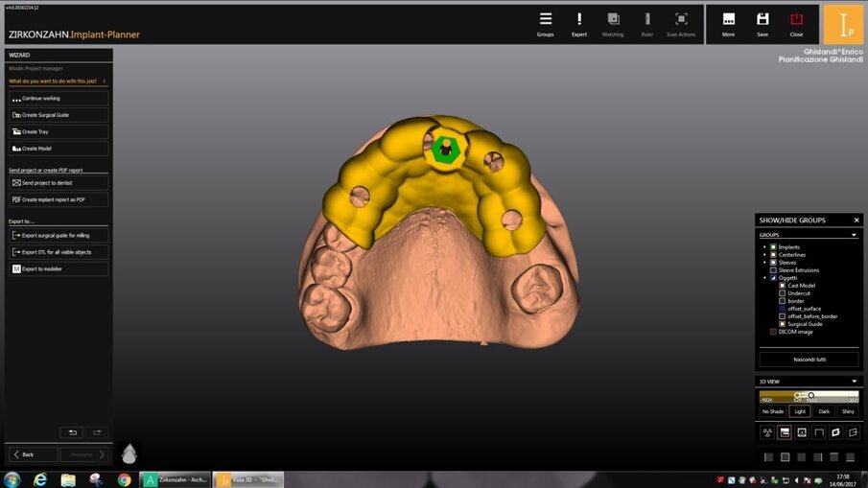Click the third 3D view frame icon
Image resolution: width=868 pixels, height=488 pixels.
point(802,432)
